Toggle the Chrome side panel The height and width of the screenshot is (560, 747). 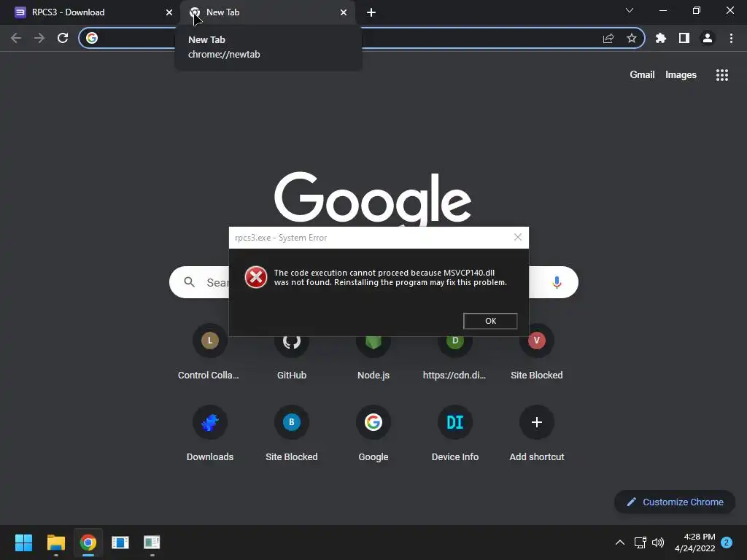pos(684,38)
